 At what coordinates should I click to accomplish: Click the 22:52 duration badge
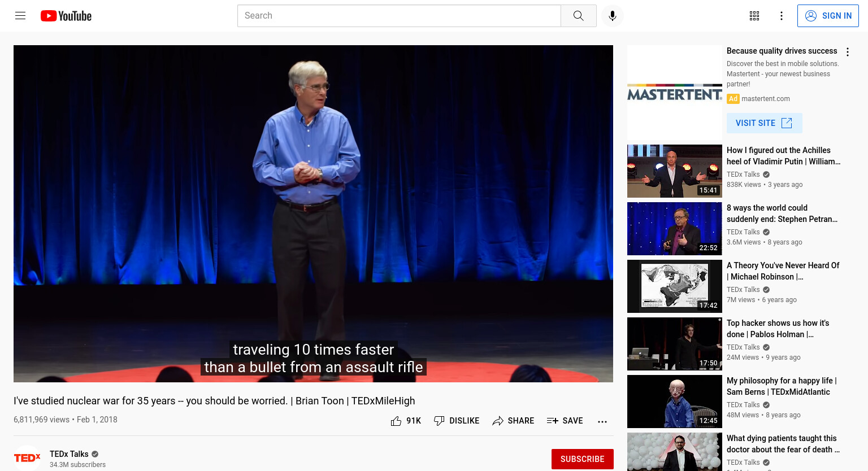pos(708,248)
